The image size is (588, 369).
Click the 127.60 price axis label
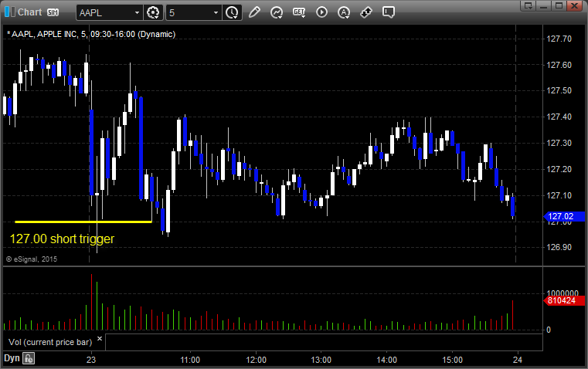tap(559, 65)
